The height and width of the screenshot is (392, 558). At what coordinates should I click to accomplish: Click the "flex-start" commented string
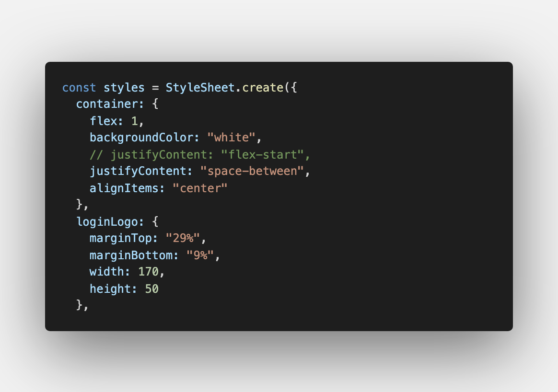[x=262, y=154]
